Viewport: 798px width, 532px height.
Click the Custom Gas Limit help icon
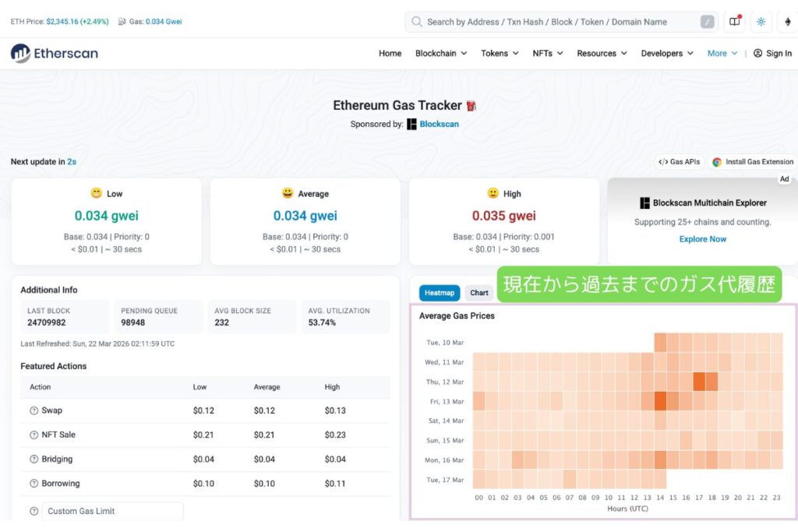(34, 512)
